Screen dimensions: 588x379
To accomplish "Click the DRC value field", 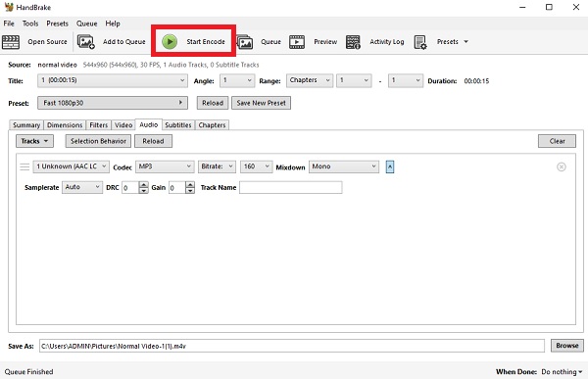I will tap(130, 187).
